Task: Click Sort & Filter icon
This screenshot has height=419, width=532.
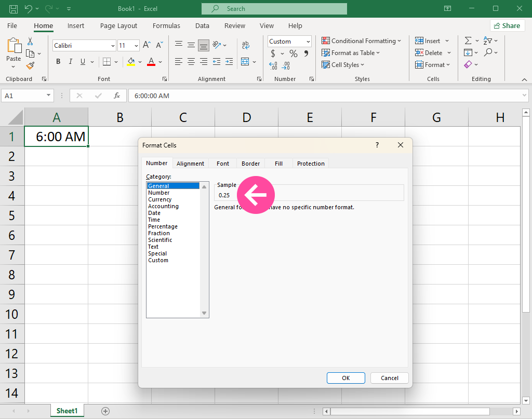Action: [x=487, y=40]
